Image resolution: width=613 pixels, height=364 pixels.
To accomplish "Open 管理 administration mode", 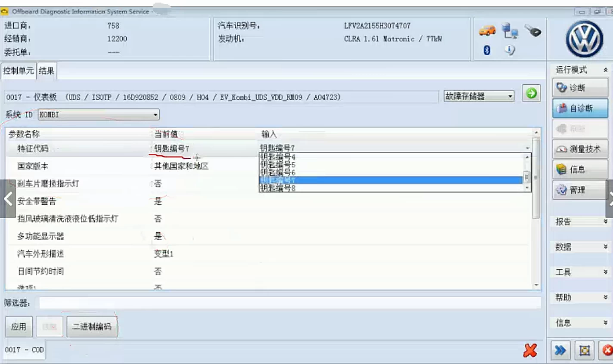I will (580, 190).
